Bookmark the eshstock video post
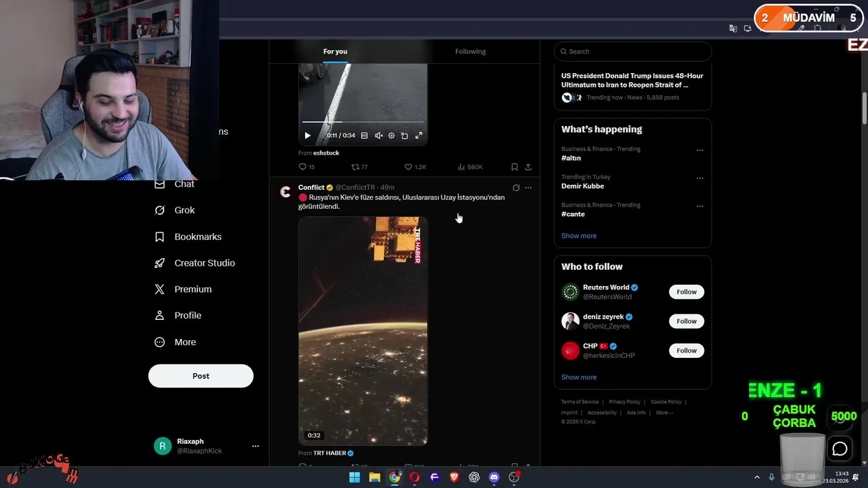Viewport: 868px width, 488px height. (515, 167)
